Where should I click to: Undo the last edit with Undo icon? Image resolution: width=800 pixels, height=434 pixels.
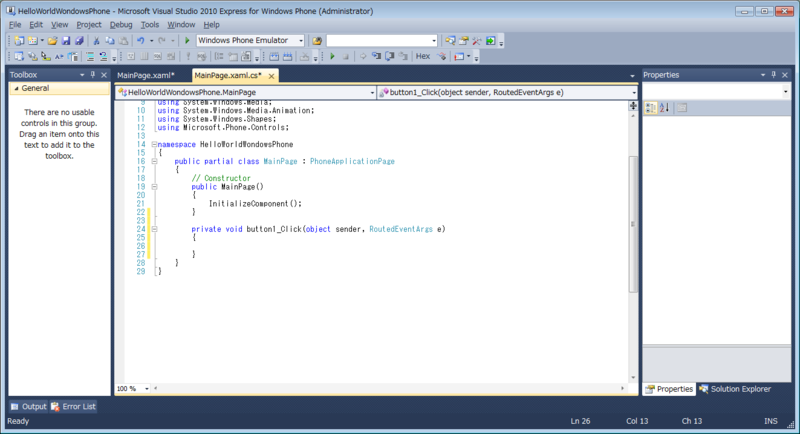point(140,41)
